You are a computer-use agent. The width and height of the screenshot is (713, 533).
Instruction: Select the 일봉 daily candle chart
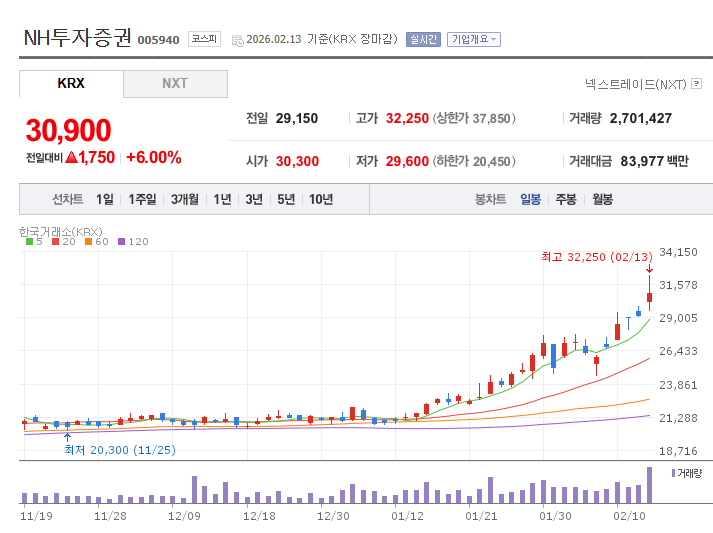point(530,199)
